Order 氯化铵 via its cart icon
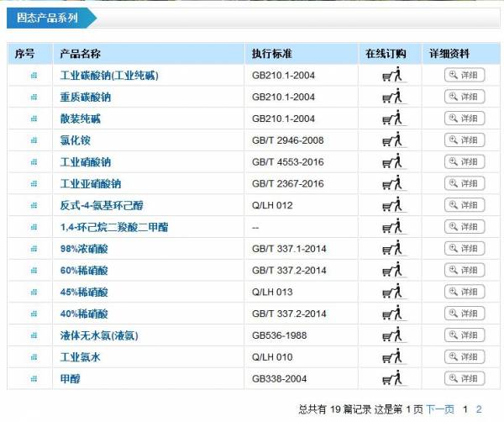504x422 pixels. click(x=391, y=140)
